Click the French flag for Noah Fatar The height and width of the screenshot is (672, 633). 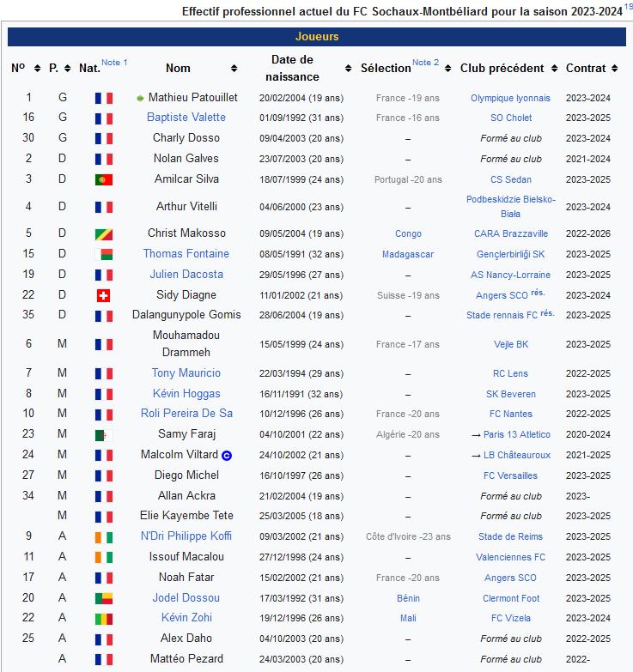pos(104,578)
